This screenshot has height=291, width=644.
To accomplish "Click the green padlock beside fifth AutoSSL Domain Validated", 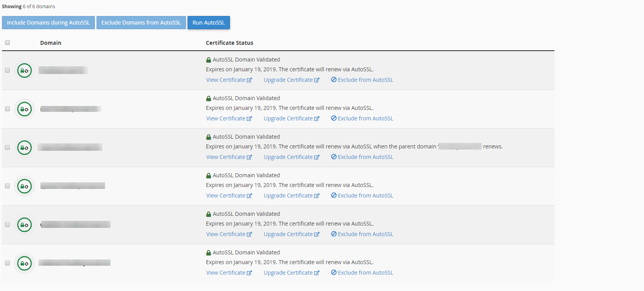I will point(209,214).
